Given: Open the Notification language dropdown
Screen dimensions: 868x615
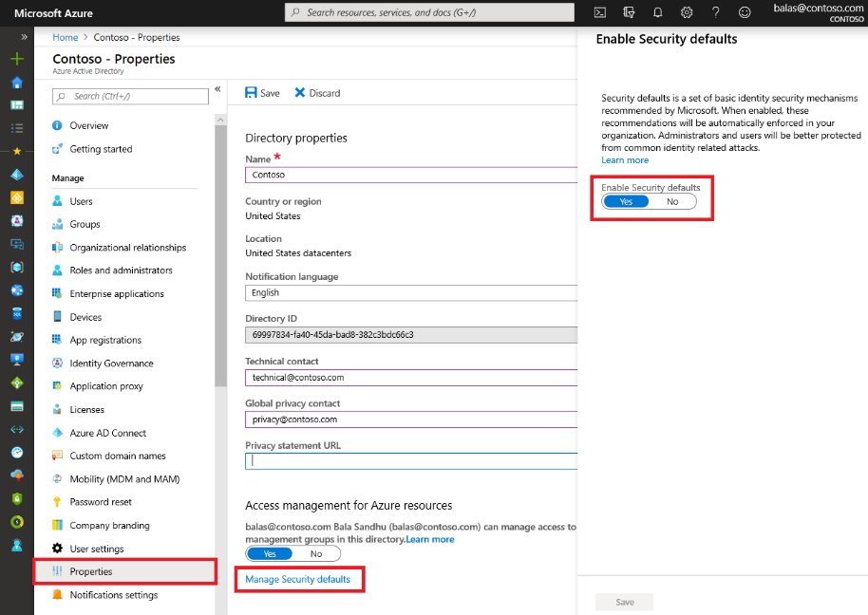Looking at the screenshot, I should (x=411, y=293).
